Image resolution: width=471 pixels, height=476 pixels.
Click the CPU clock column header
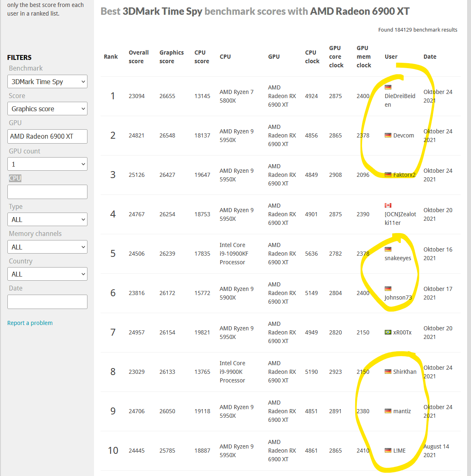pos(312,57)
